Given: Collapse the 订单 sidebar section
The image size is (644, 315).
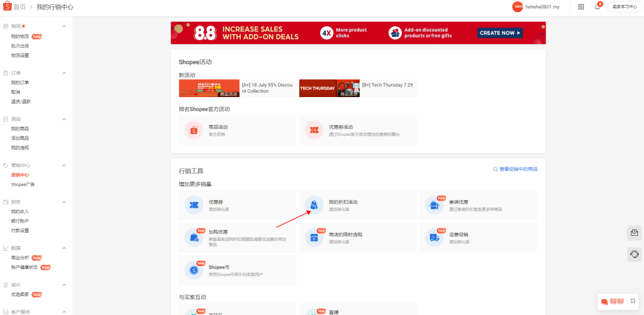Looking at the screenshot, I should [64, 73].
